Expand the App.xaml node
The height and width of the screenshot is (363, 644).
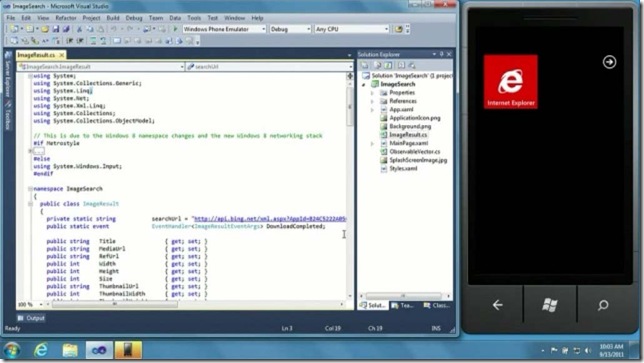tap(372, 110)
